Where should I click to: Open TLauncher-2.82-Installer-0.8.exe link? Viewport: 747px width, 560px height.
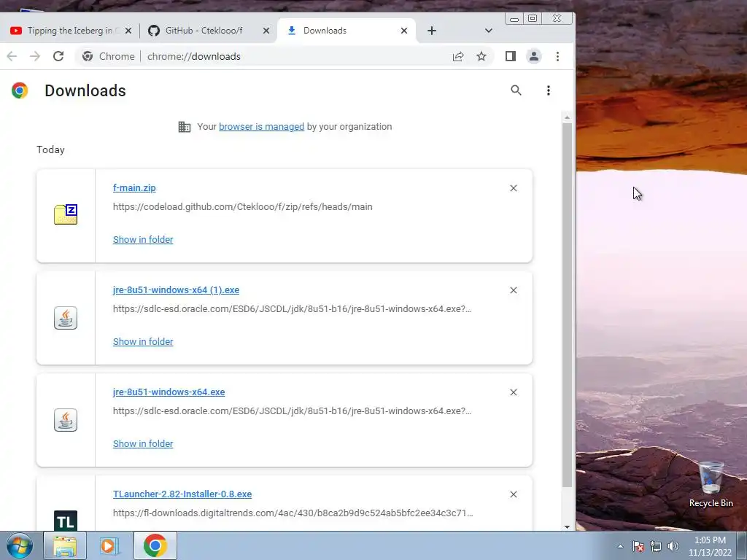182,494
